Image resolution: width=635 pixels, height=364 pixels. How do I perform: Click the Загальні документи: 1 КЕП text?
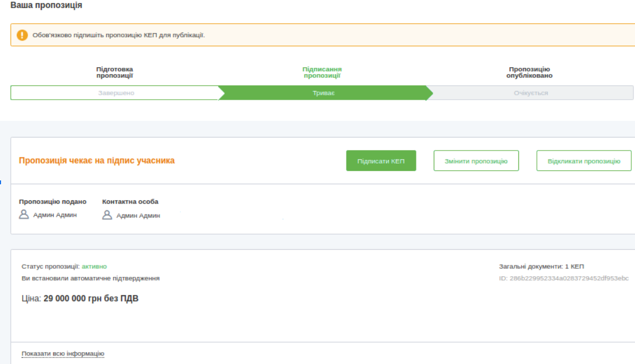tap(541, 266)
